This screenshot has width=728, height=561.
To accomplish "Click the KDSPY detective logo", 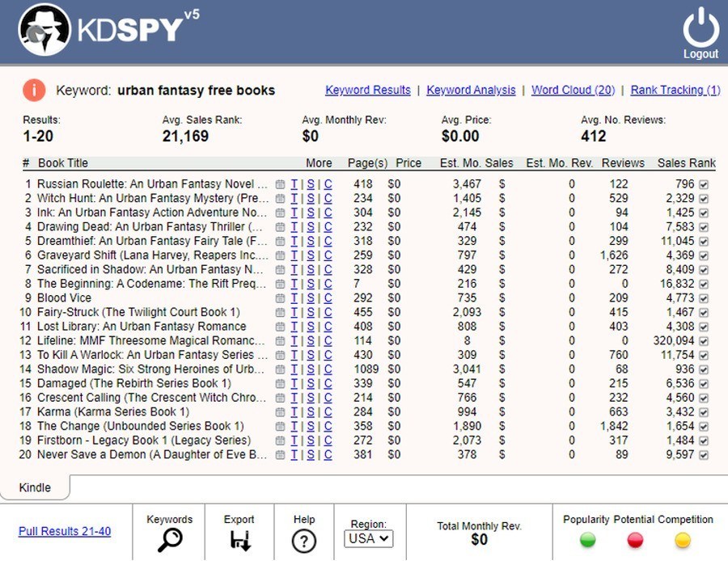I will pos(44,31).
